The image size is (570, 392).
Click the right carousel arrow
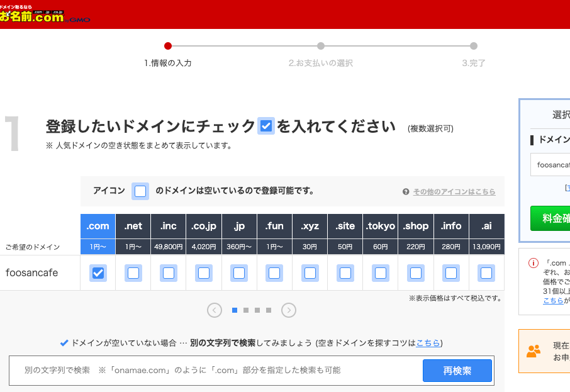[x=289, y=310]
